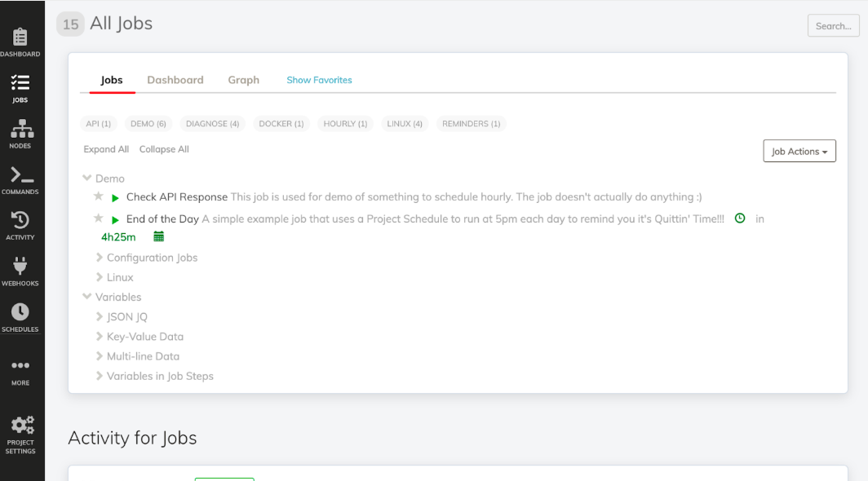Image resolution: width=868 pixels, height=481 pixels.
Task: Switch to the Graph tab
Action: coord(243,80)
